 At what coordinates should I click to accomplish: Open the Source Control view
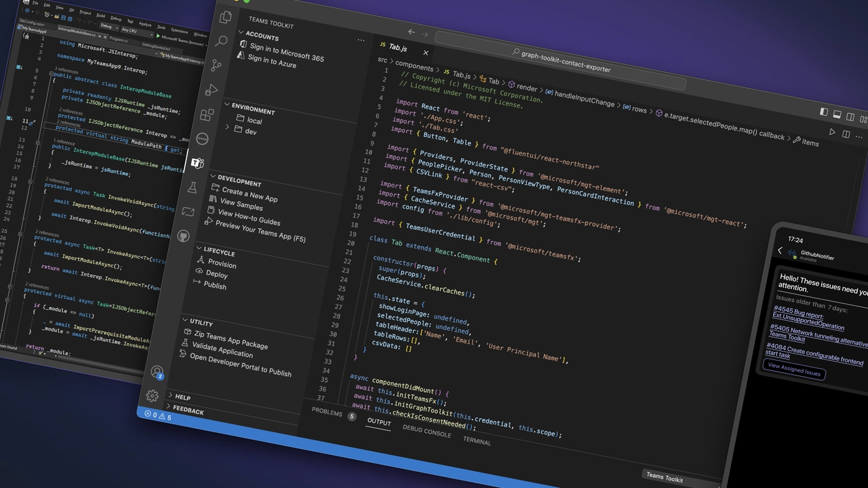(x=217, y=65)
